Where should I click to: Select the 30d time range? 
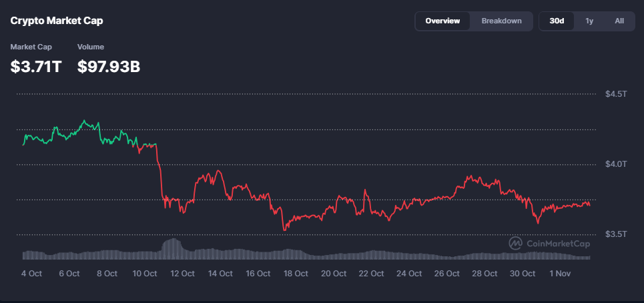coord(557,21)
